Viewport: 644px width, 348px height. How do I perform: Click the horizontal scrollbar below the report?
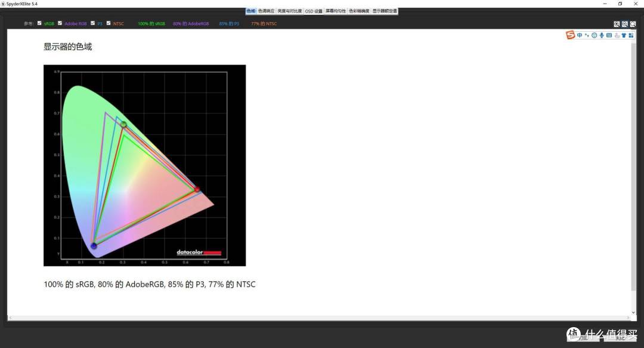point(318,318)
